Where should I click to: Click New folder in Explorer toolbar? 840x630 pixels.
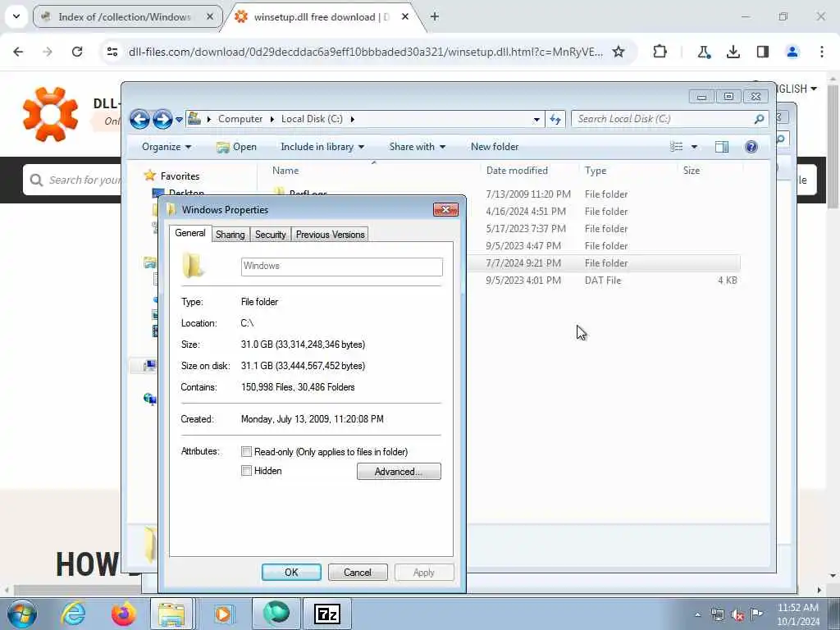pyautogui.click(x=495, y=147)
